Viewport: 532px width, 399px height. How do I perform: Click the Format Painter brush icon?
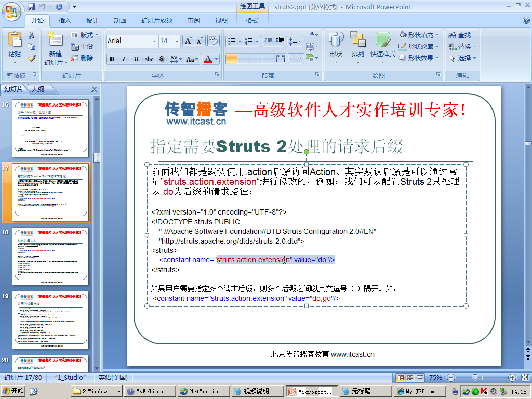[x=32, y=58]
